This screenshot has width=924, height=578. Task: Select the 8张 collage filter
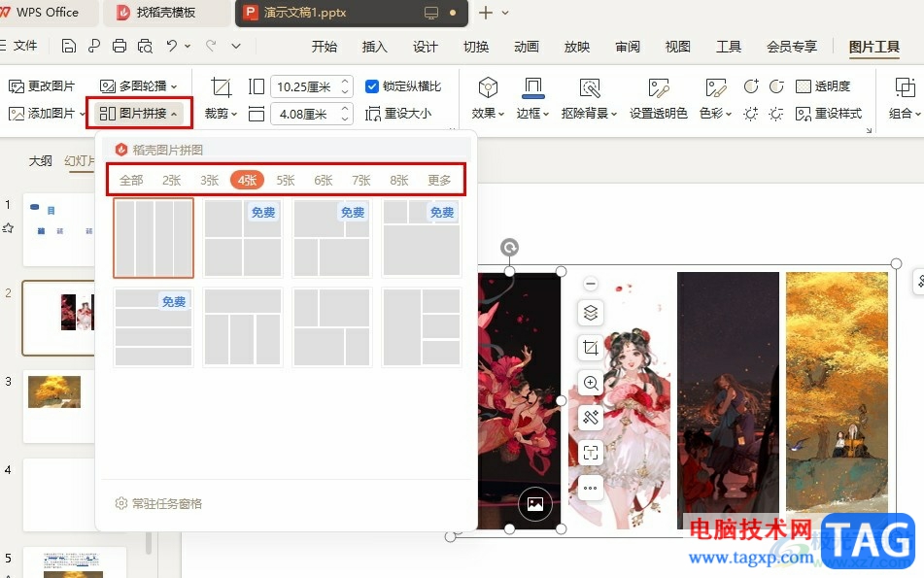coord(399,180)
